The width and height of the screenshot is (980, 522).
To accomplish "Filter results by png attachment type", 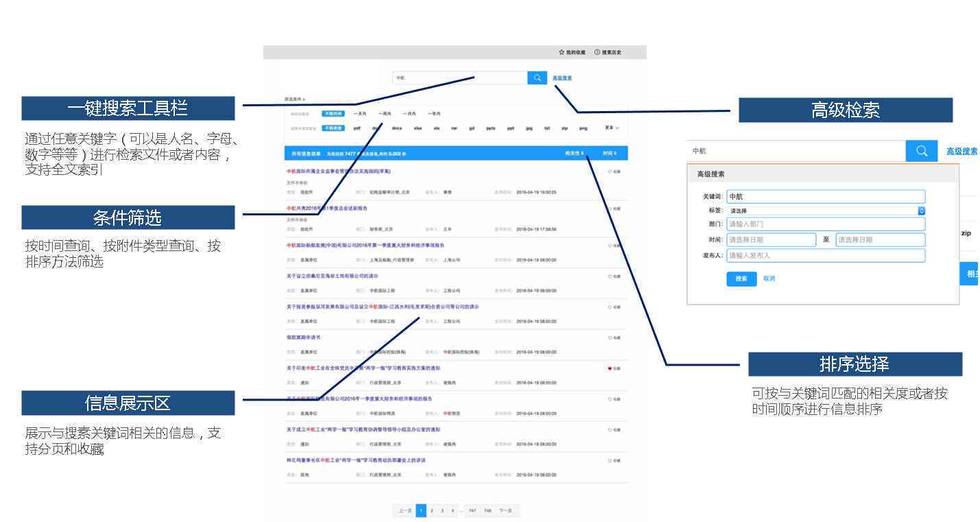I will click(x=583, y=128).
